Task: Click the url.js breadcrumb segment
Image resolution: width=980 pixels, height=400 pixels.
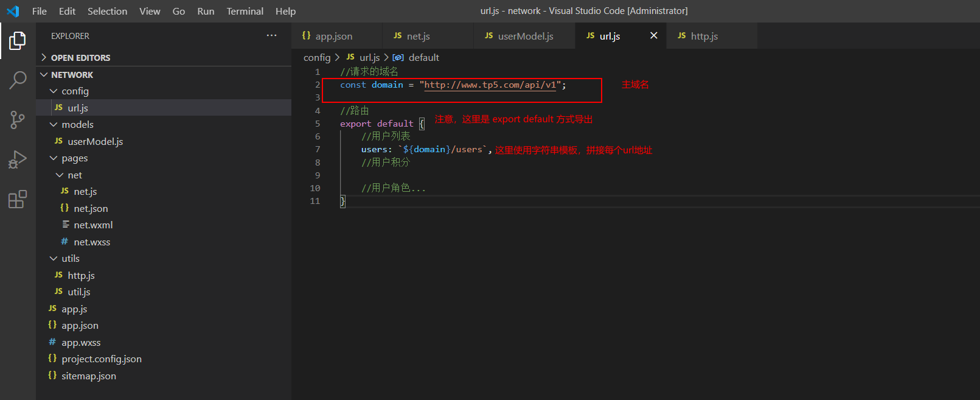Action: coord(363,58)
